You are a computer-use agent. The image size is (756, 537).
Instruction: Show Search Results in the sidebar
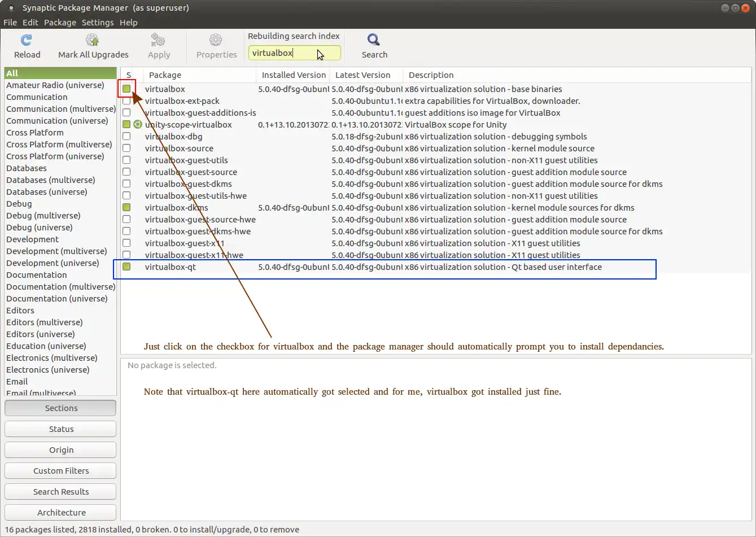(x=60, y=492)
